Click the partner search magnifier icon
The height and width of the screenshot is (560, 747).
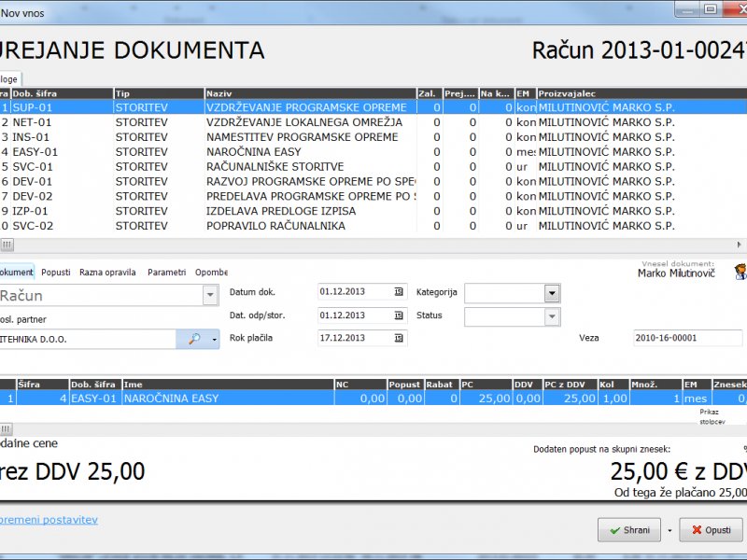click(x=194, y=340)
